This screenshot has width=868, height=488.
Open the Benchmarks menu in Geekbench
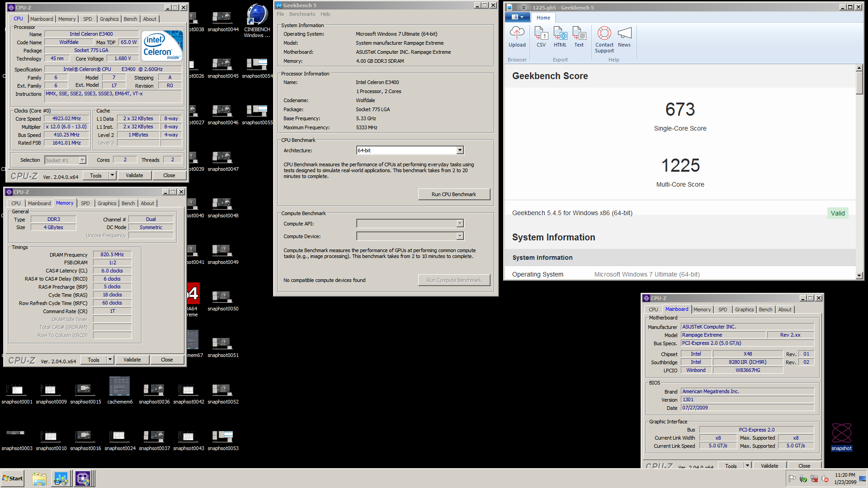(x=302, y=14)
